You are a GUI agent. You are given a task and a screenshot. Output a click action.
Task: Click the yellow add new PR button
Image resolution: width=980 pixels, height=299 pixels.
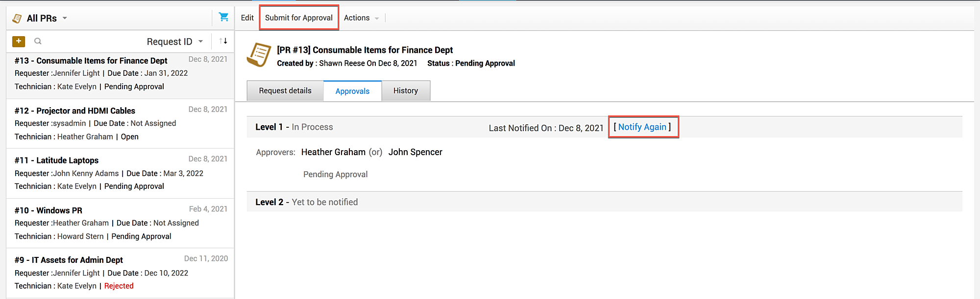19,42
